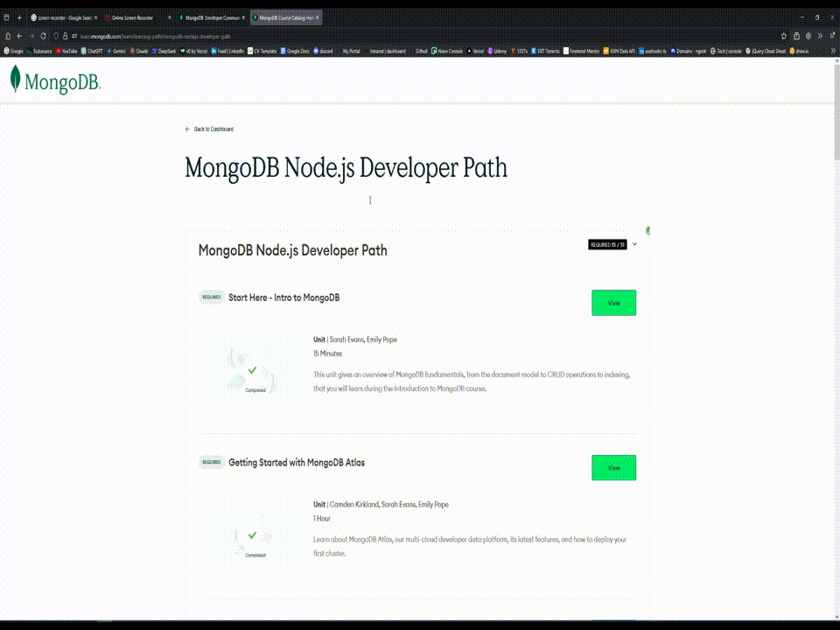Switch to the Online Screen Recorder tab

pos(133,17)
